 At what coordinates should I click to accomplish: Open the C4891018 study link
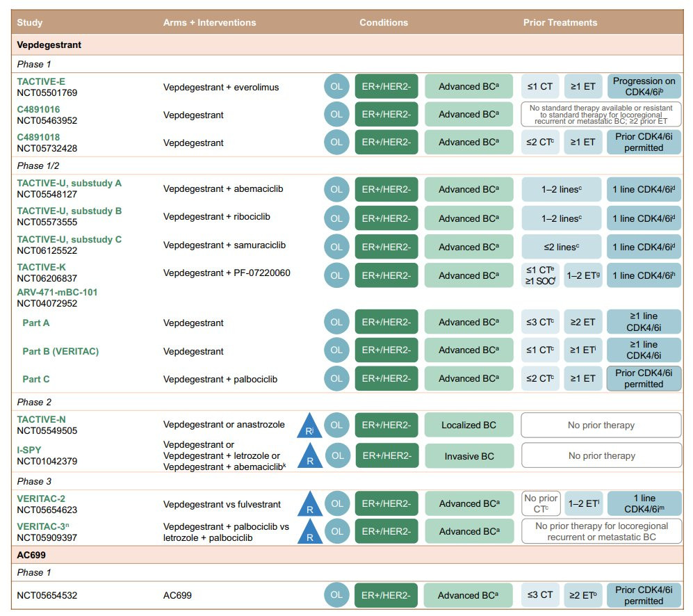pos(38,137)
